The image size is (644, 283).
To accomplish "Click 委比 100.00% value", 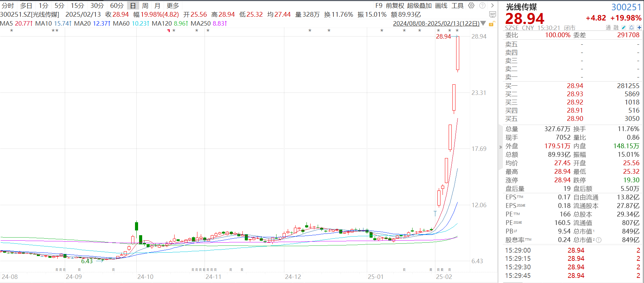I will (x=558, y=35).
